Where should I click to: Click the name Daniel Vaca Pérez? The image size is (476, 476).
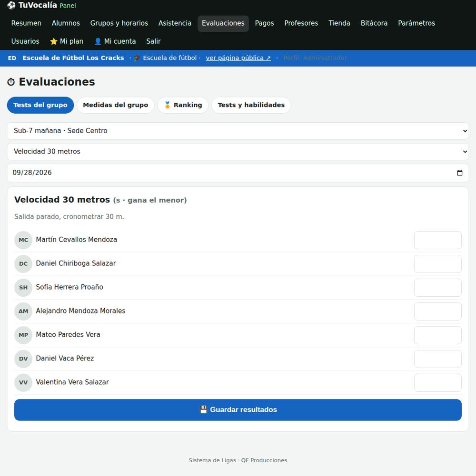(x=65, y=359)
